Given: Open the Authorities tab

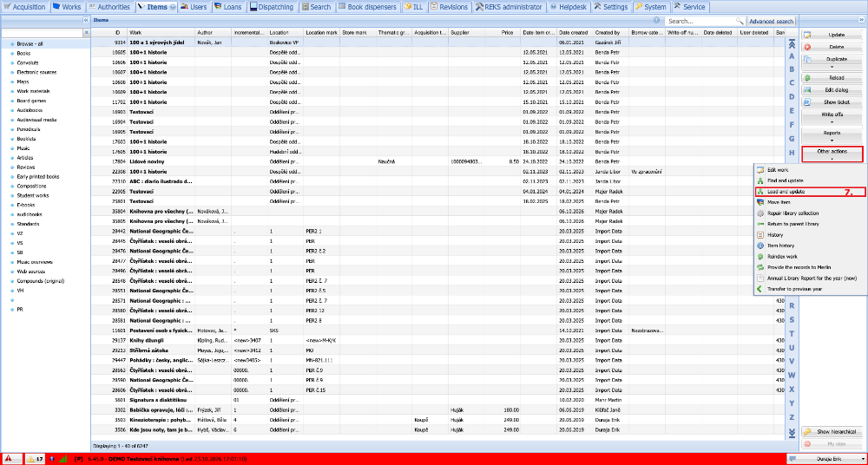Looking at the screenshot, I should [x=109, y=7].
